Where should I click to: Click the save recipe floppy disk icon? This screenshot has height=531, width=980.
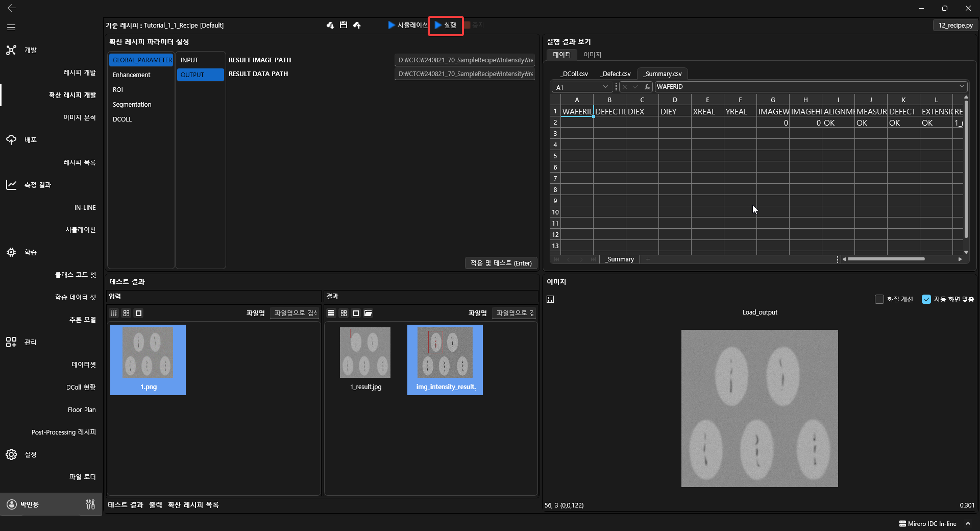point(344,25)
